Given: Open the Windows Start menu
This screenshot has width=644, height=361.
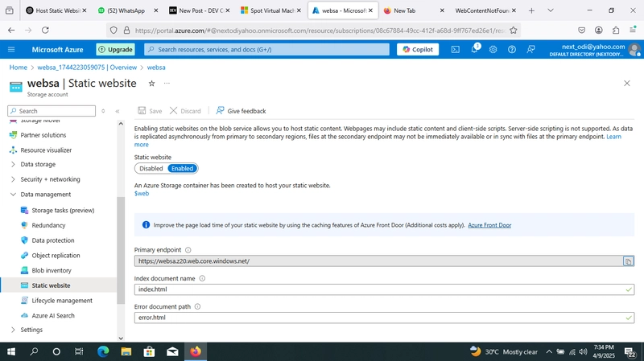Looking at the screenshot, I should point(11,351).
